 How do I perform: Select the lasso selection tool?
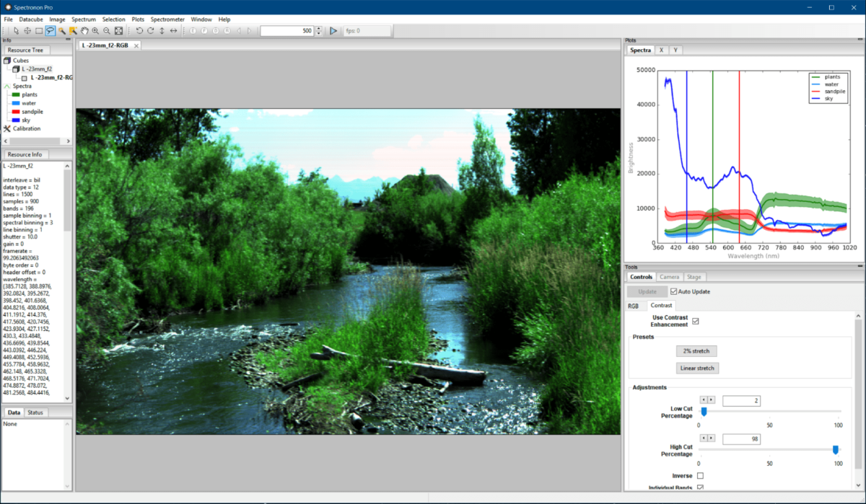[x=51, y=31]
